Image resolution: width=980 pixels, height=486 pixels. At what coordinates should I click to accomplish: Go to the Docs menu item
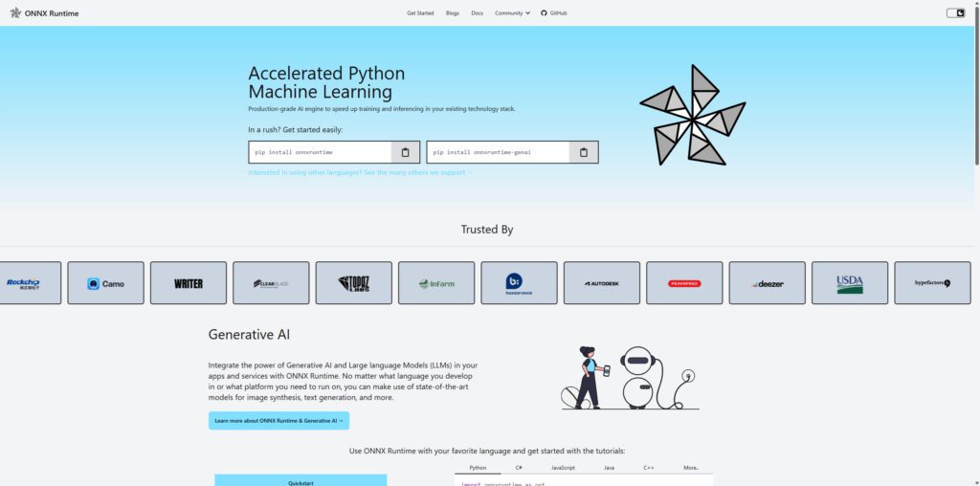(477, 13)
